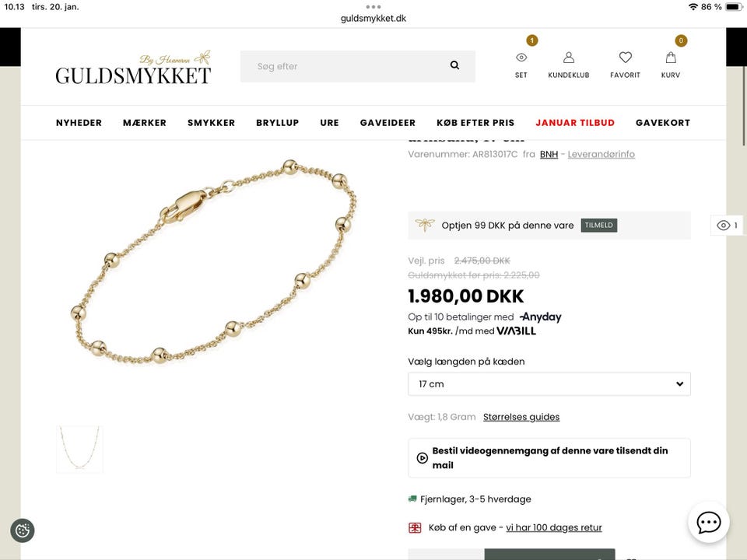Open the MÆRKER menu
The width and height of the screenshot is (747, 560).
point(145,123)
